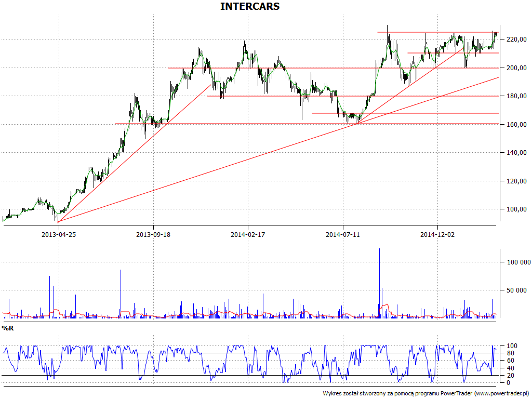This screenshot has width=532, height=399.
Task: Click the tallest volume bar near 100 000
Action: pyautogui.click(x=379, y=283)
